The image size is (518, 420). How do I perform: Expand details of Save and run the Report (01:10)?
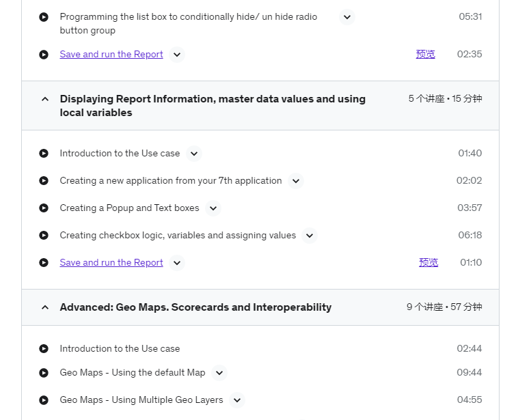pos(177,263)
